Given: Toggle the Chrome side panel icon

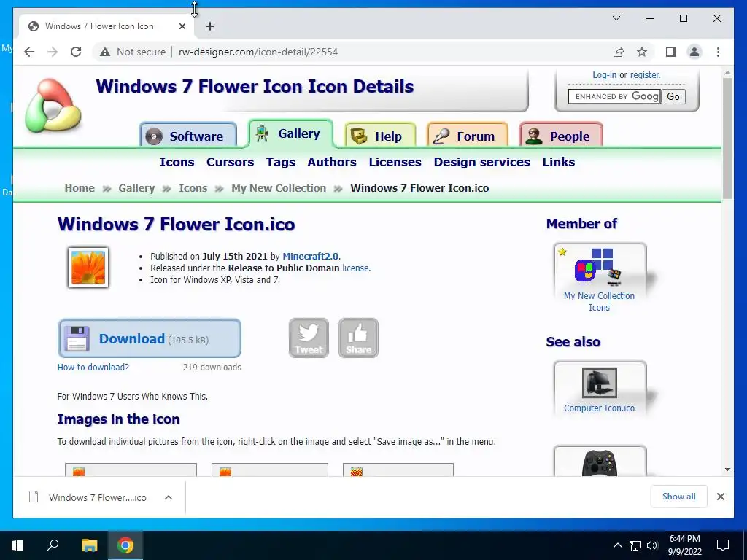Looking at the screenshot, I should 671,52.
